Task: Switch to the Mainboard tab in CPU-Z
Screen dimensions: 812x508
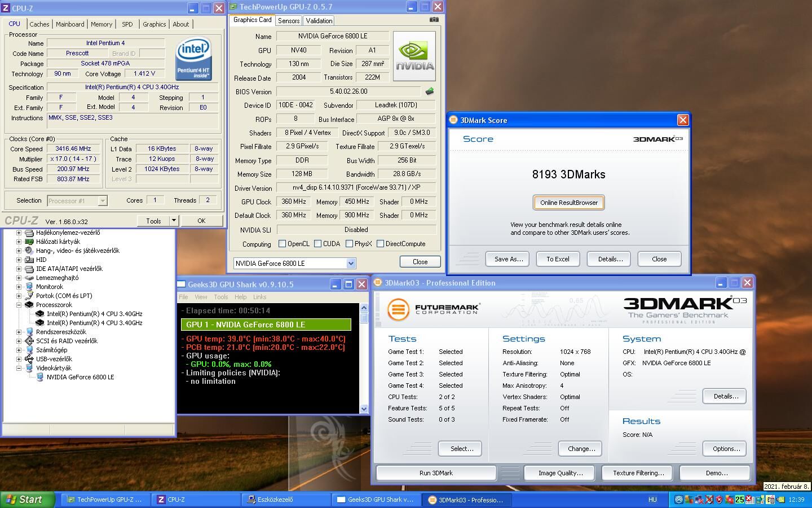Action: 70,24
